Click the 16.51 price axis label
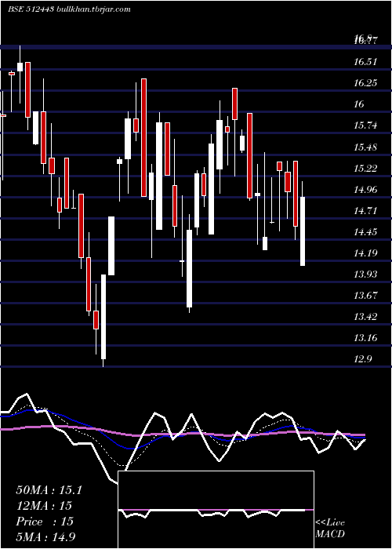 pyautogui.click(x=365, y=62)
